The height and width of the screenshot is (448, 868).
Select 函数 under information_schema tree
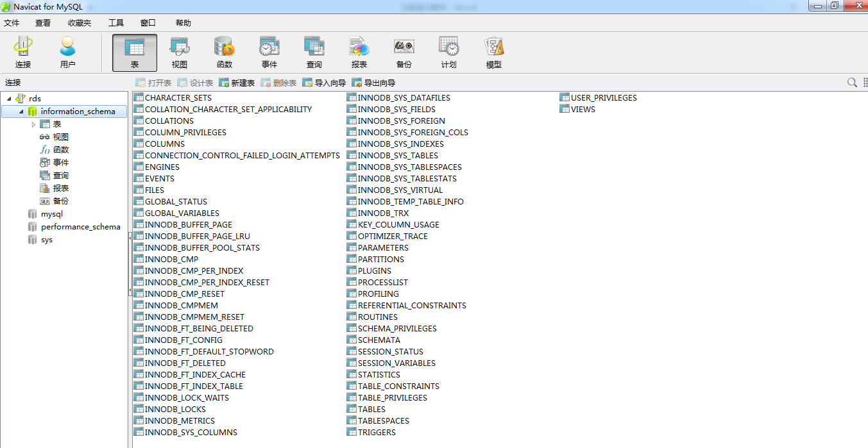pos(61,150)
